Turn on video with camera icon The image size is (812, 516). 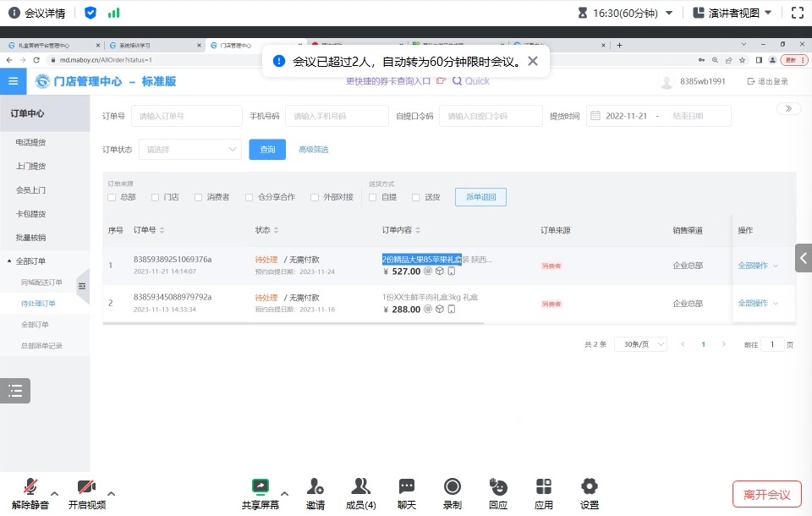(x=86, y=487)
